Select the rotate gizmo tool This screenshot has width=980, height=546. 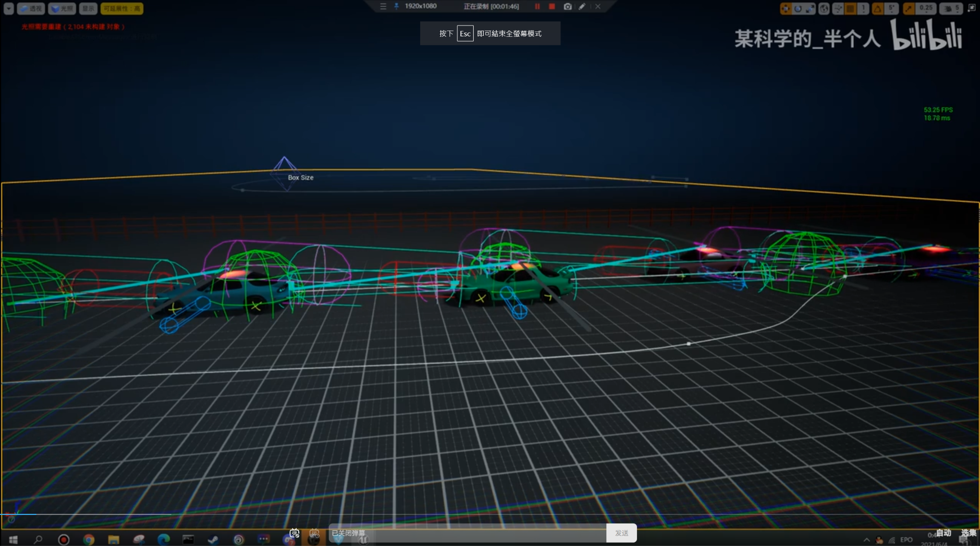coord(798,9)
